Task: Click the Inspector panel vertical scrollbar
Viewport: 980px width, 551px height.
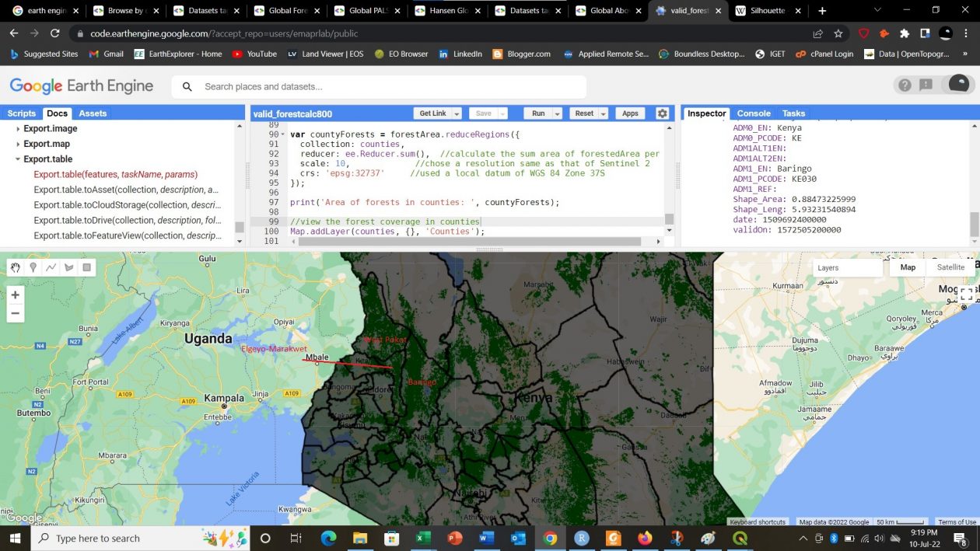Action: click(975, 225)
